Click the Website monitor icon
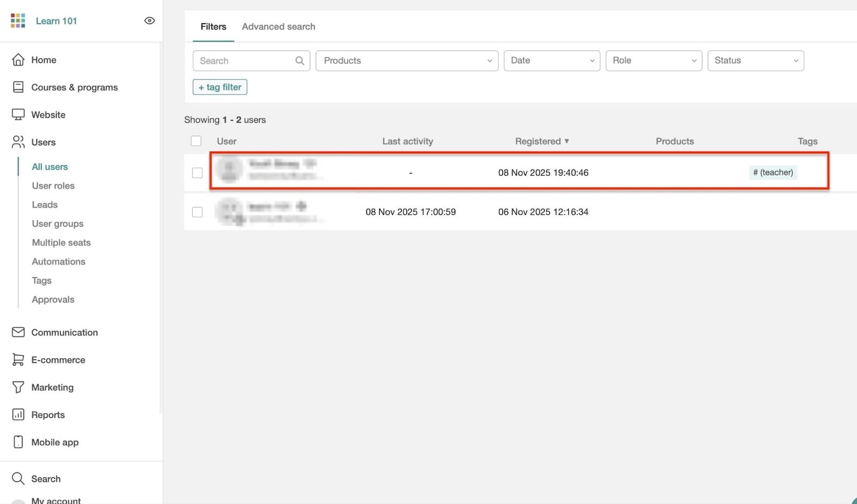Image resolution: width=857 pixels, height=504 pixels. (x=18, y=115)
